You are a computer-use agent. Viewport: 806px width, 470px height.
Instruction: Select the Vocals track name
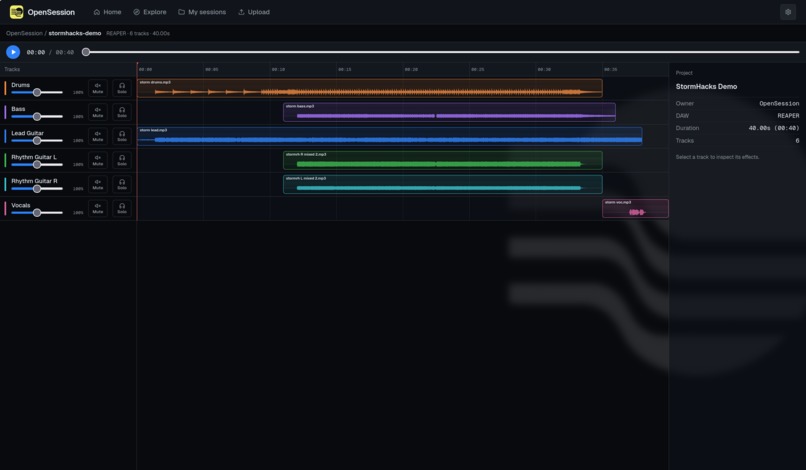(x=21, y=205)
